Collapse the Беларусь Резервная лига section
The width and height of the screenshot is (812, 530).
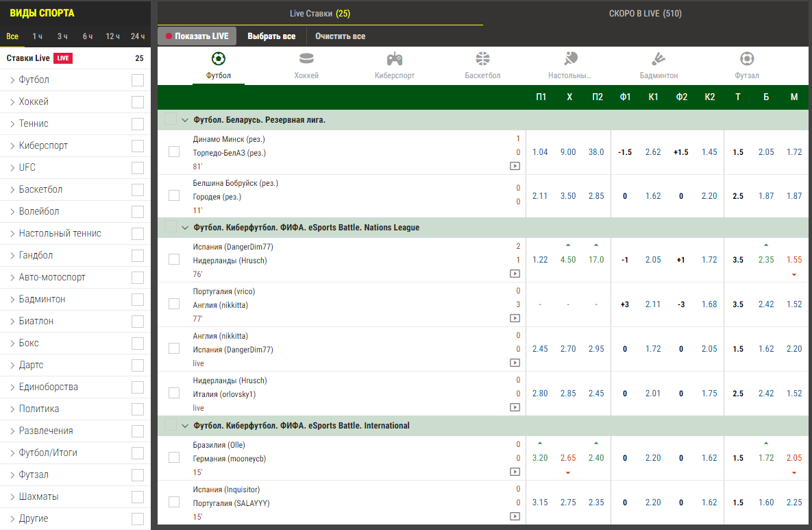pos(185,120)
